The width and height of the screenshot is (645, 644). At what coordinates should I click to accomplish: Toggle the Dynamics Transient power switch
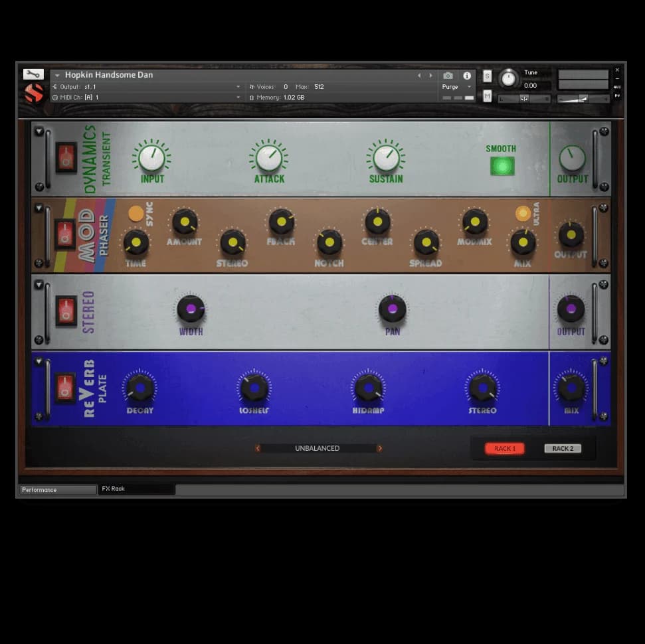(x=66, y=157)
